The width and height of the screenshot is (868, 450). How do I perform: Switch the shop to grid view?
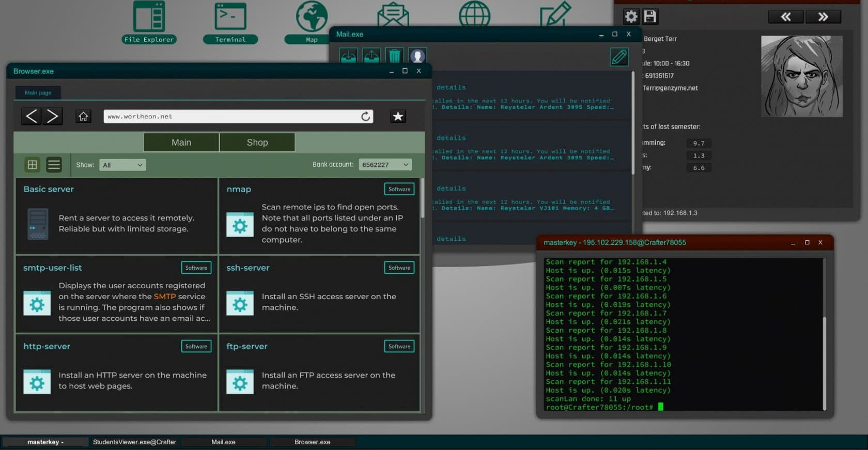click(x=32, y=165)
